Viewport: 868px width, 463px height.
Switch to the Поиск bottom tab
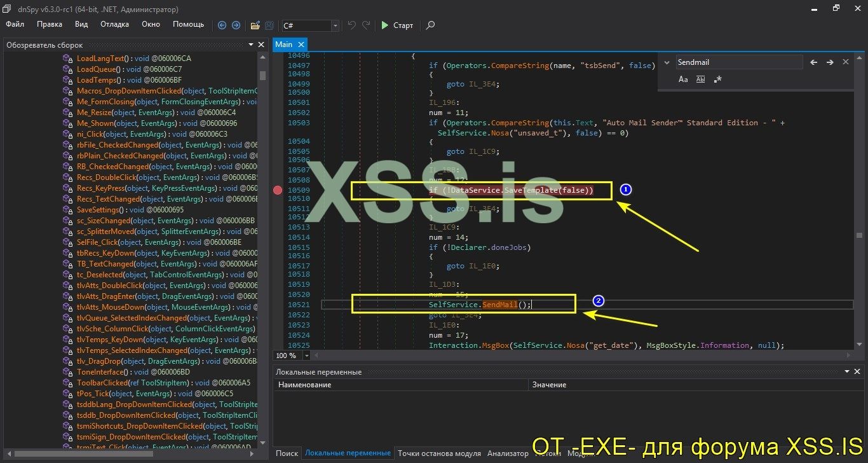[x=287, y=453]
